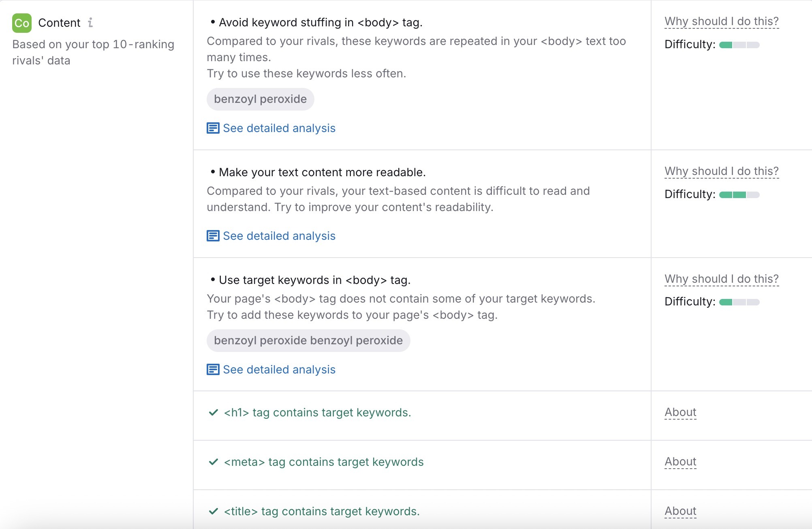Click the Content info icon
The image size is (812, 529).
[x=90, y=23]
